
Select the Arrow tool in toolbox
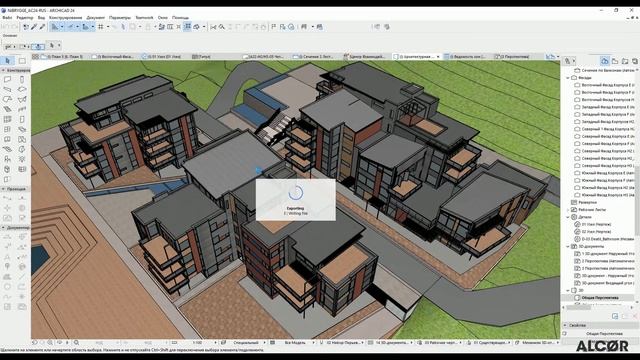click(8, 61)
